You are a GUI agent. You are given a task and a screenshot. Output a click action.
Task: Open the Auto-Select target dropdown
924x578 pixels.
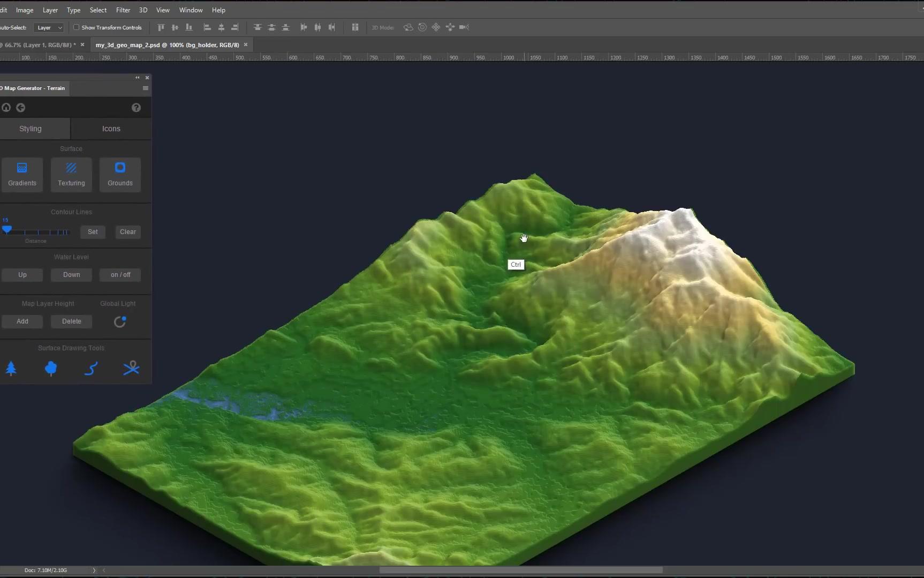(x=48, y=27)
